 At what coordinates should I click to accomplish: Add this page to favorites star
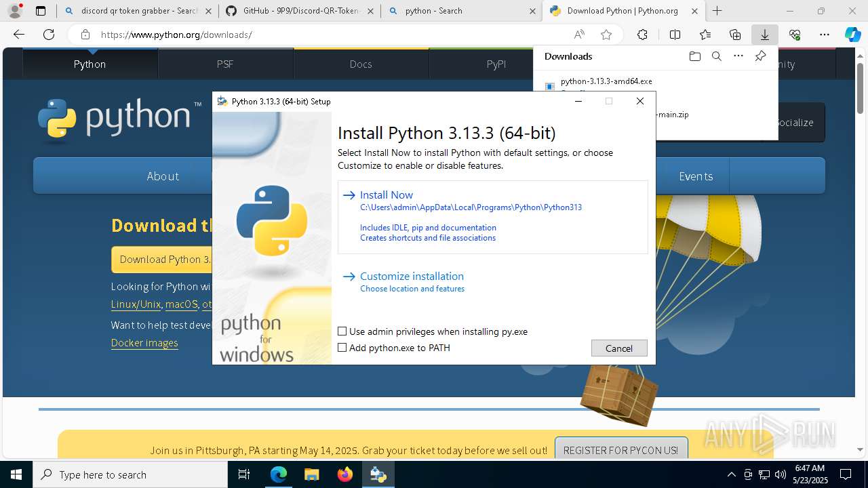tap(606, 35)
